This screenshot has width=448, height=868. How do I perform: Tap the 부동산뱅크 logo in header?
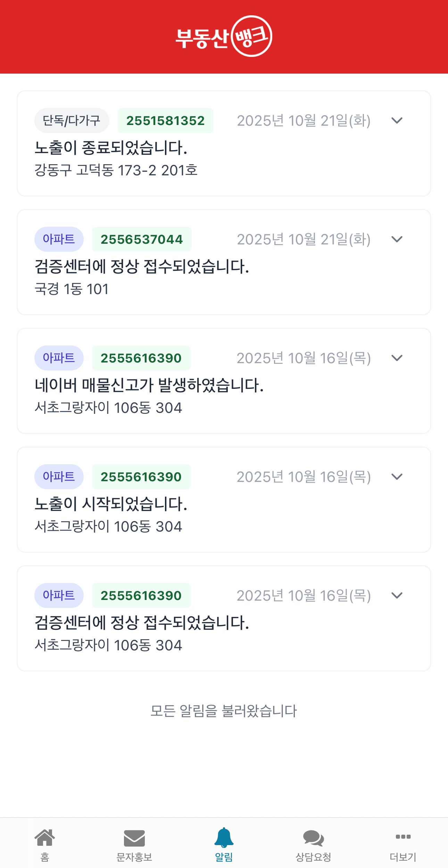(x=224, y=36)
